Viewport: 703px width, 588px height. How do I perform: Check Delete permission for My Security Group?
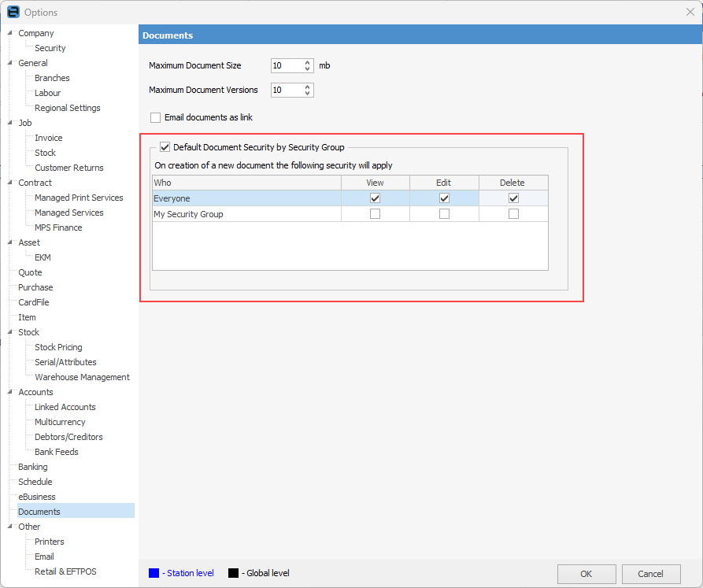513,214
